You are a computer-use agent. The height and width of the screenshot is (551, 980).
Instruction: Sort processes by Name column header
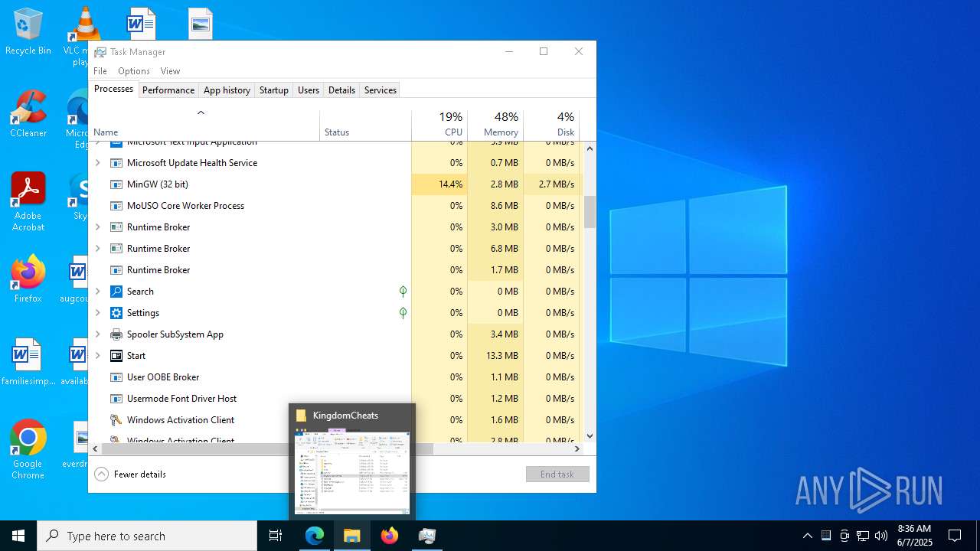[x=204, y=125]
